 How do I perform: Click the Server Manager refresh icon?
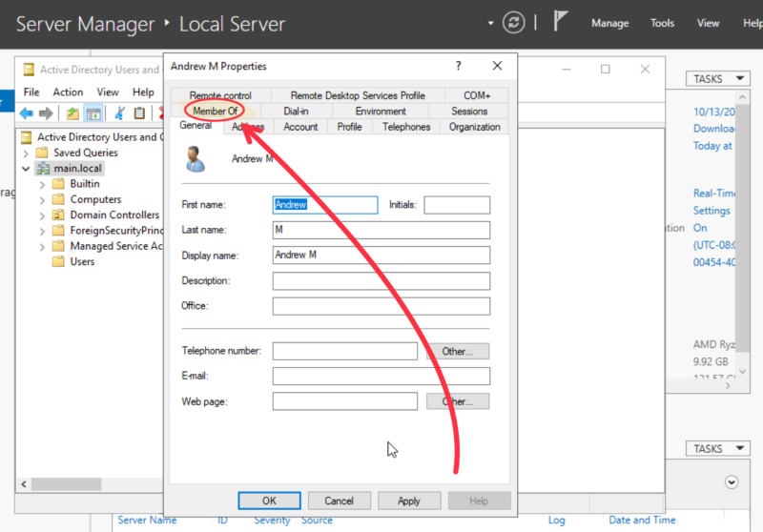(514, 22)
